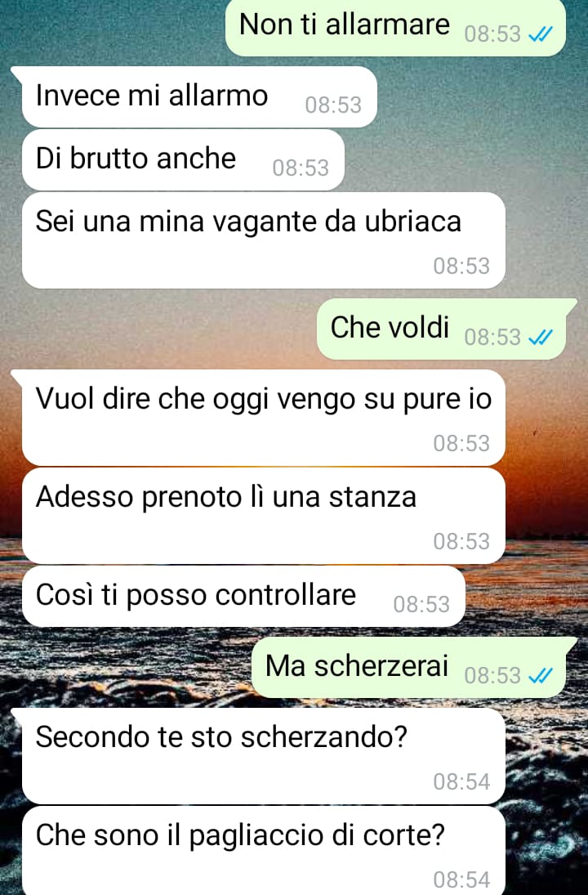Viewport: 588px width, 895px height.
Task: Tap 'Che sono il pagliaccio di corte?' message
Action: click(x=264, y=851)
